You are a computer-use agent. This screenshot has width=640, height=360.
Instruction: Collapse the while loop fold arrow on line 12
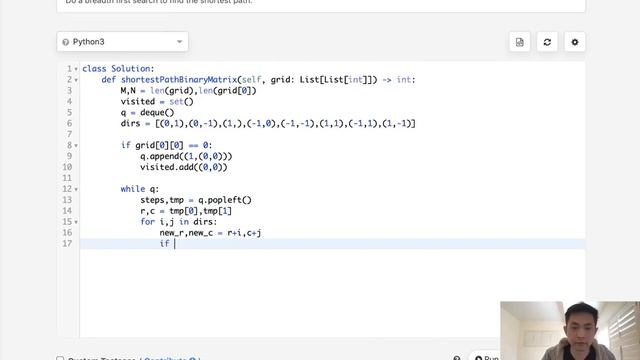coord(76,189)
